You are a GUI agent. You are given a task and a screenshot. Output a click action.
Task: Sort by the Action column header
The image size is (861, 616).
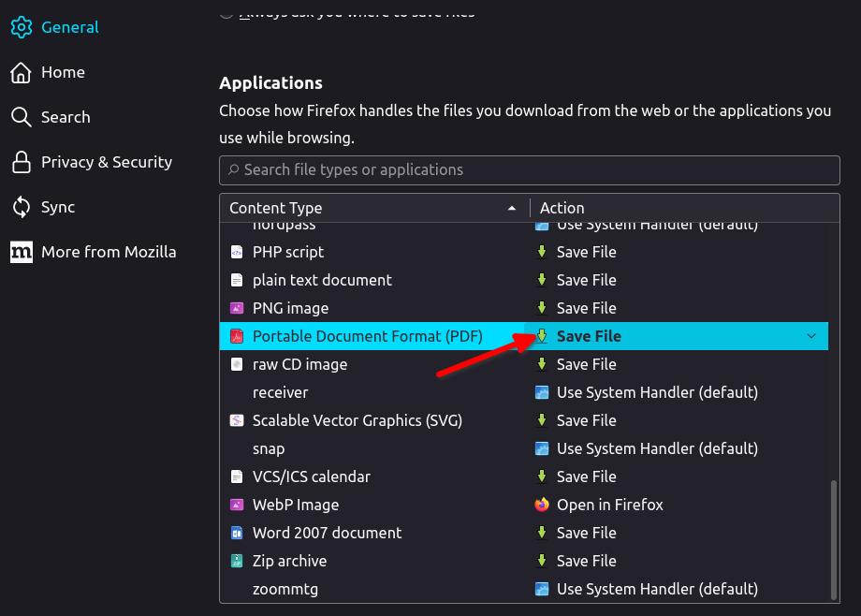(x=685, y=208)
